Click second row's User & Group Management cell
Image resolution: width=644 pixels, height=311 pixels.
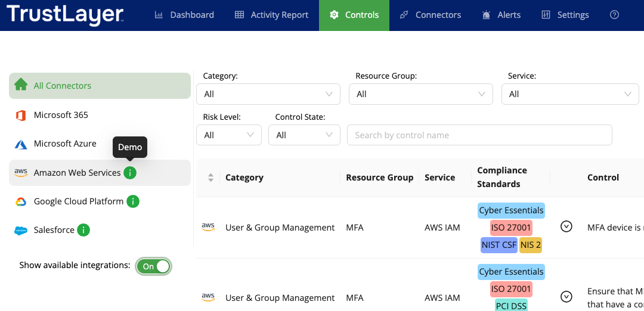pyautogui.click(x=280, y=297)
